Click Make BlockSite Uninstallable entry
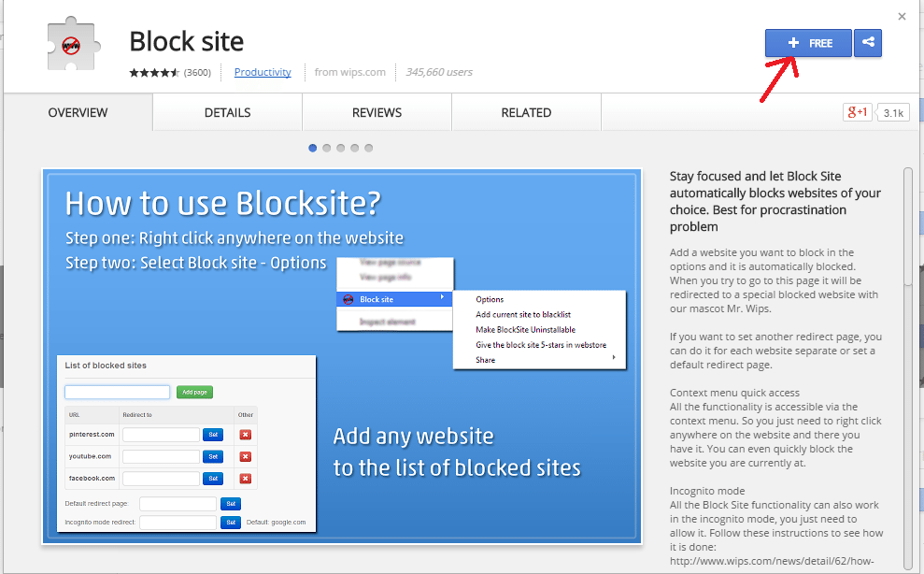 point(526,330)
